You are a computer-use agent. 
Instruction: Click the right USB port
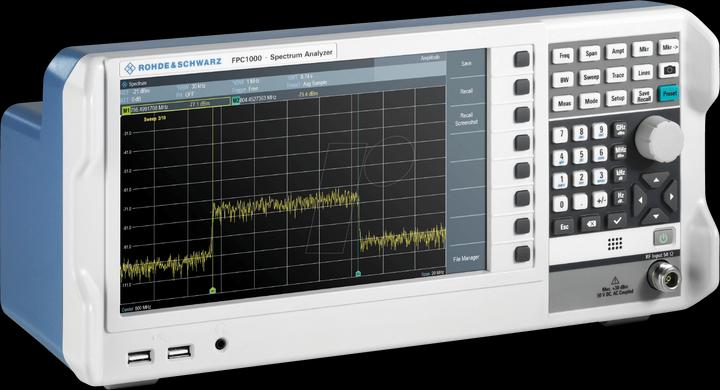coord(180,352)
